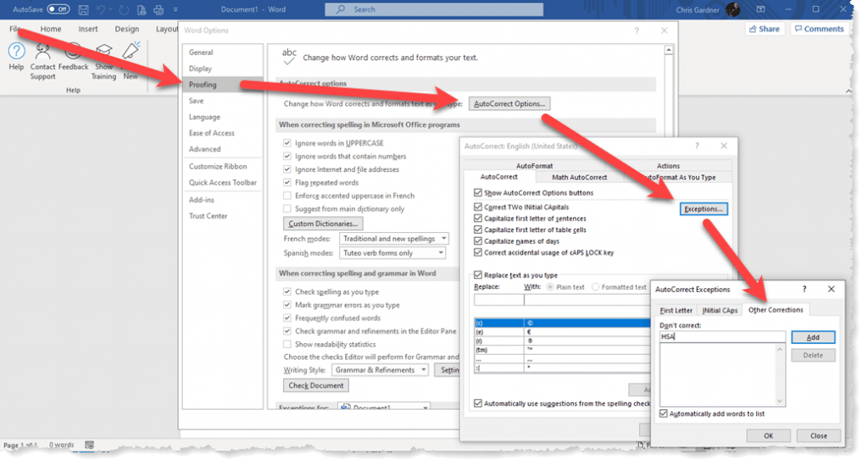This screenshot has width=868, height=465.
Task: Toggle the AutoSave switch
Action: coord(58,9)
